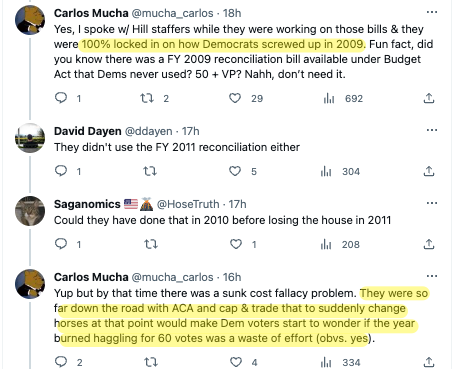This screenshot has width=455, height=369.
Task: Open more options on Carlos Mucha's first tweet
Action: pyautogui.click(x=432, y=12)
